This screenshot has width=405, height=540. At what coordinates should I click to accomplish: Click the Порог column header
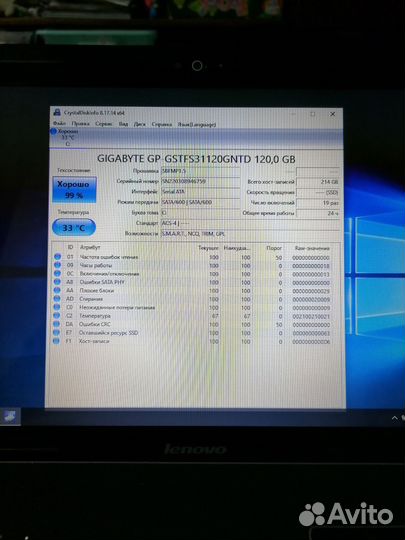[274, 248]
